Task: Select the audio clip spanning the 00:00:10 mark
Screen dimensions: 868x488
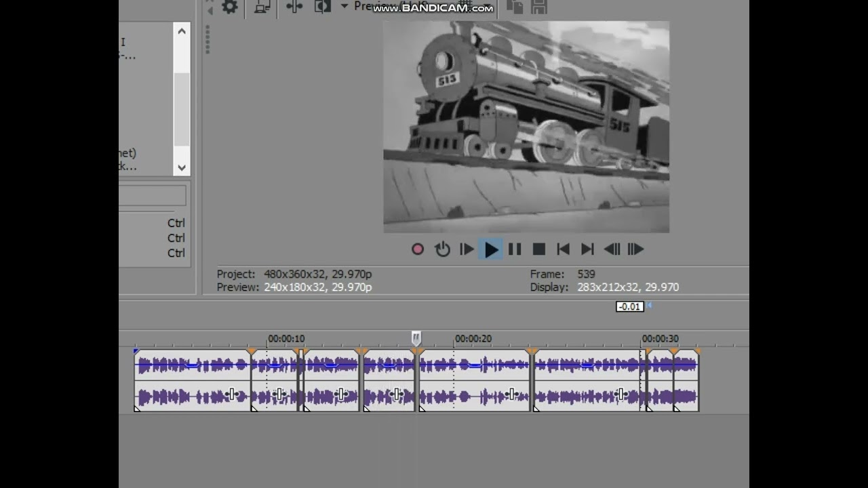Action: point(275,380)
